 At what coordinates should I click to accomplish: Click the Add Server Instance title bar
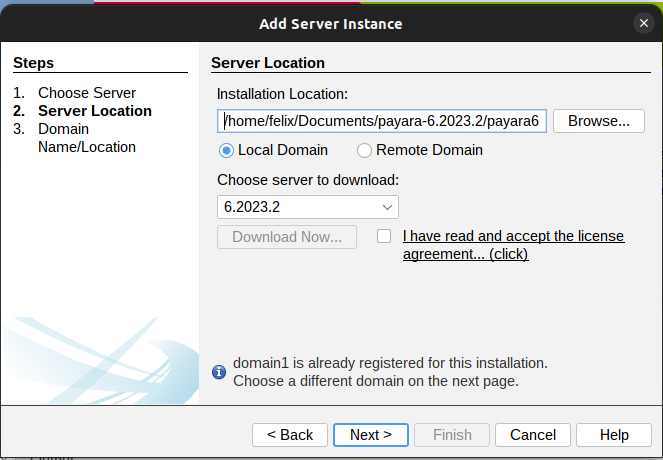tap(330, 22)
